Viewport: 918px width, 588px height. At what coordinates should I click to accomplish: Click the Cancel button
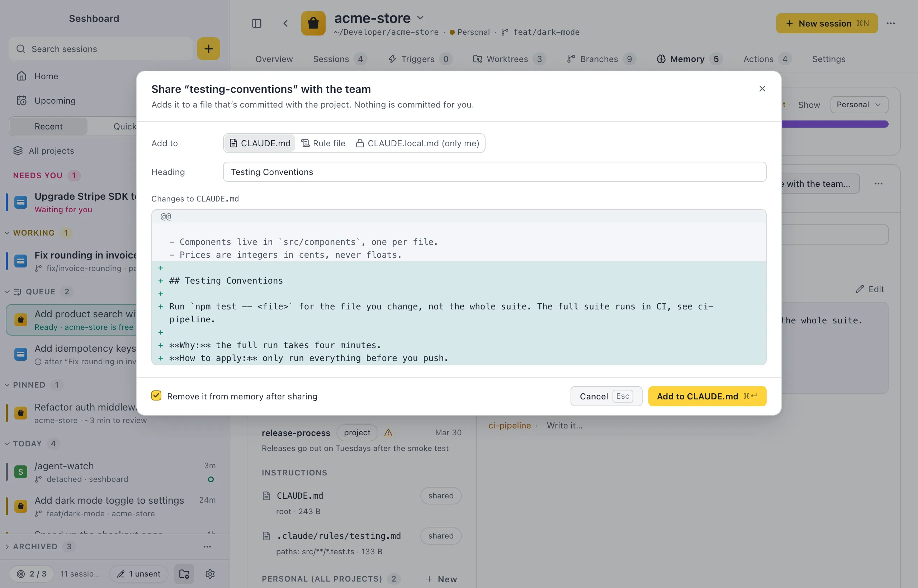(x=606, y=396)
